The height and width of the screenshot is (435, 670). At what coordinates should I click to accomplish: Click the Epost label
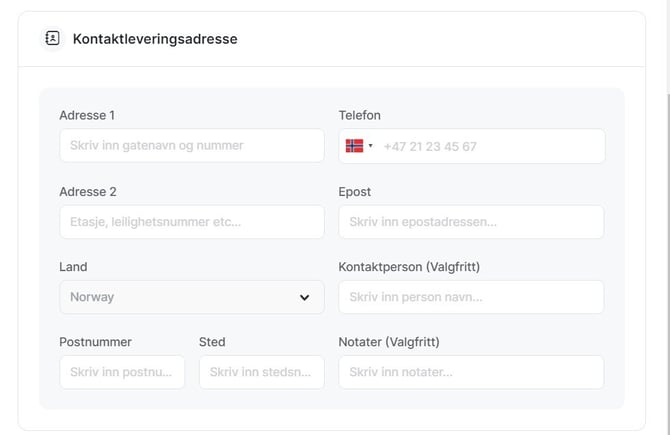coord(355,192)
